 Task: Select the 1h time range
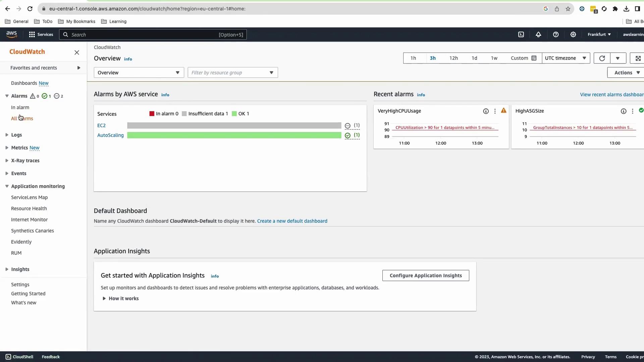tap(413, 58)
